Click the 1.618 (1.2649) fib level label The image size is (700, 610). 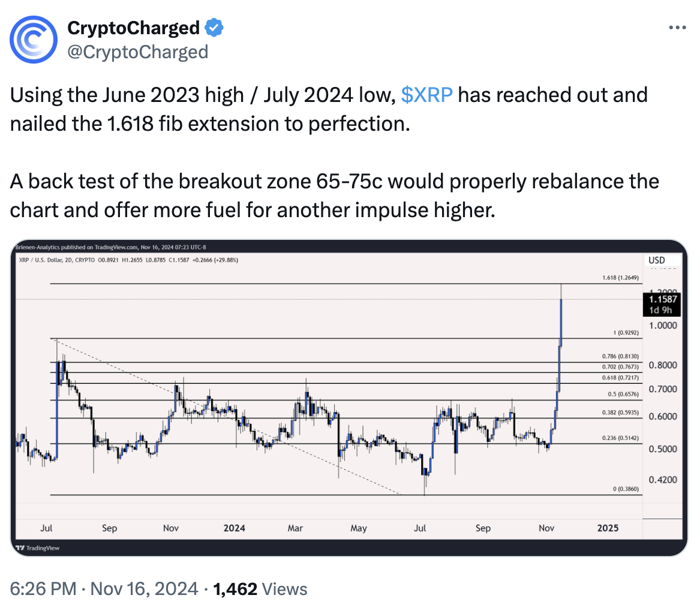click(621, 278)
